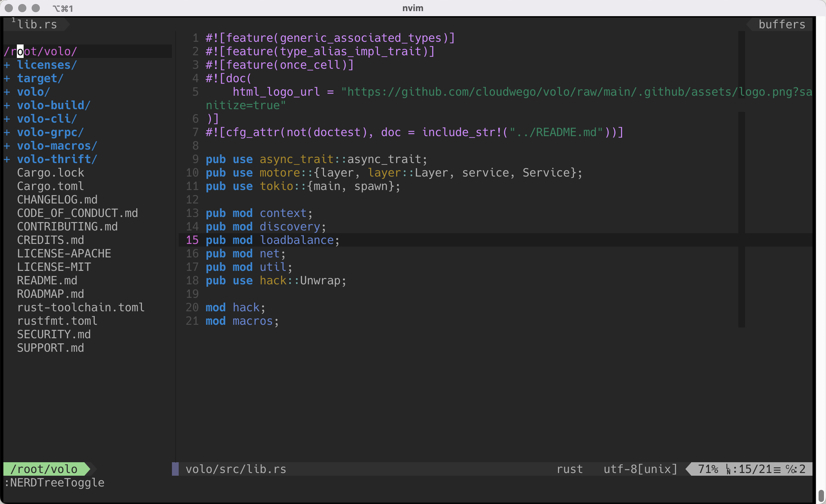Select the lib.rs buffer tab
Image resolution: width=826 pixels, height=504 pixels.
tap(37, 24)
